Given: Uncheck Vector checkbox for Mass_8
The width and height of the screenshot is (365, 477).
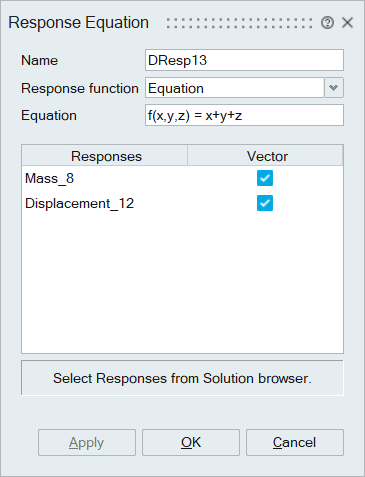Looking at the screenshot, I should [265, 178].
